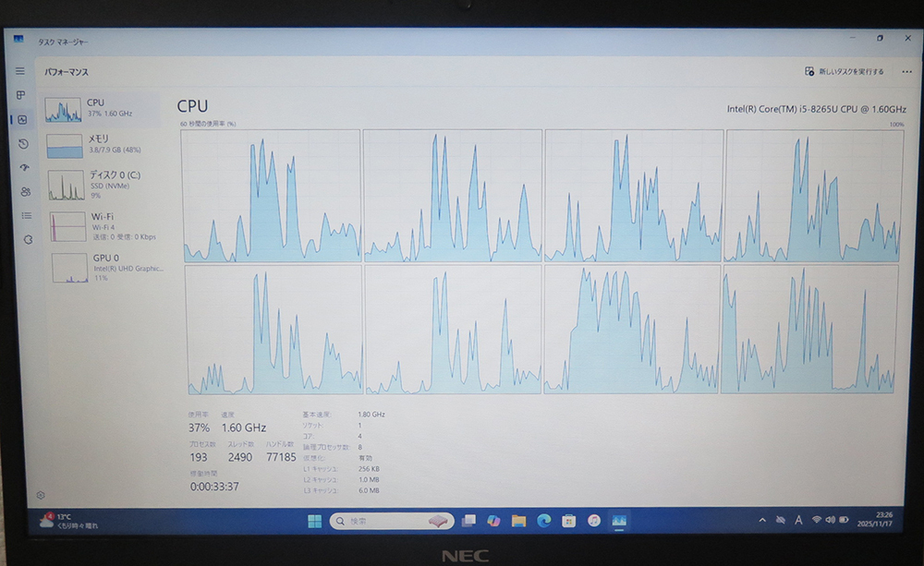This screenshot has width=924, height=566.
Task: Minimize the Task Manager window
Action: point(852,38)
